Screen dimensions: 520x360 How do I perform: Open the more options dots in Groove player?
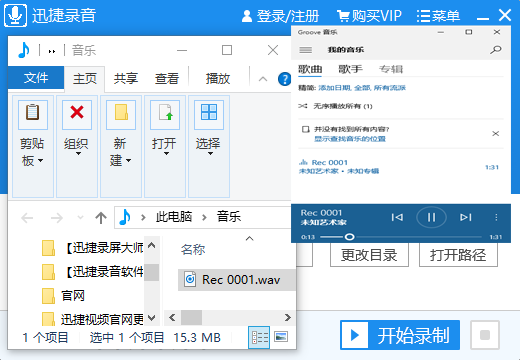click(496, 217)
